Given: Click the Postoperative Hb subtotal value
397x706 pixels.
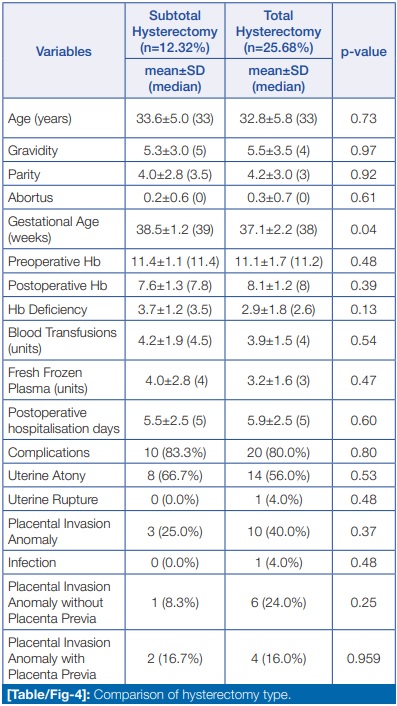Looking at the screenshot, I should click(175, 286).
